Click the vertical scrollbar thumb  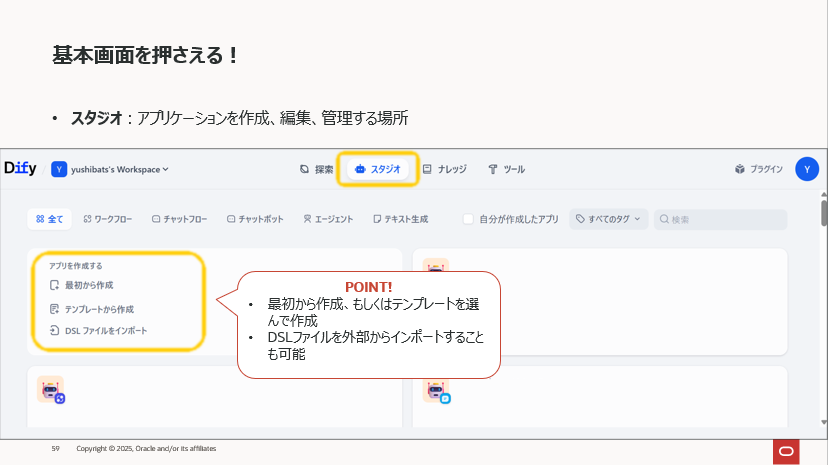click(824, 213)
